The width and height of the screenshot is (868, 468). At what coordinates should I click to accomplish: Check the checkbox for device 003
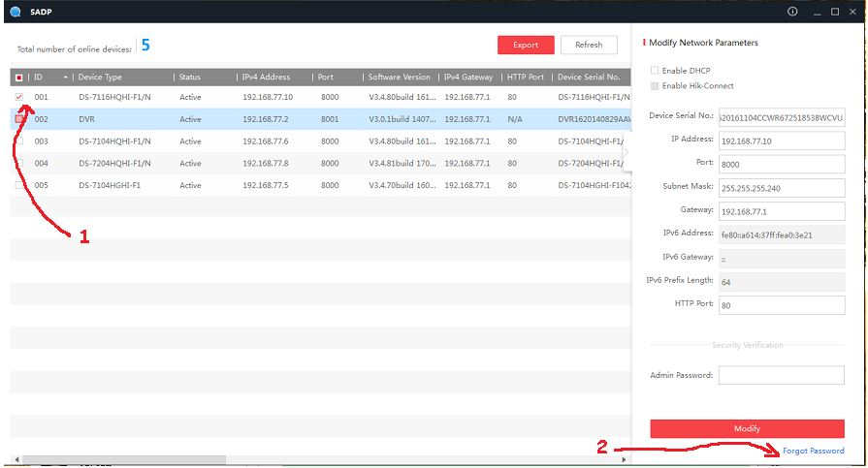(x=19, y=141)
